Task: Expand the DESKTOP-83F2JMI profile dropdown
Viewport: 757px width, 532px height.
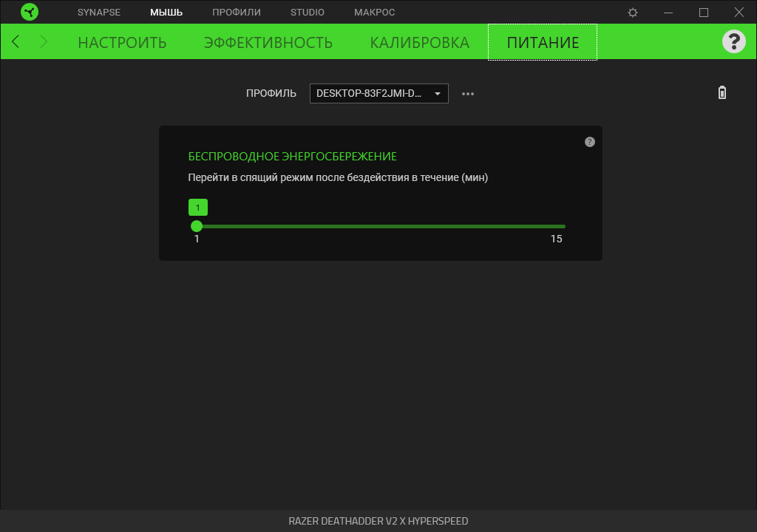Action: (379, 93)
